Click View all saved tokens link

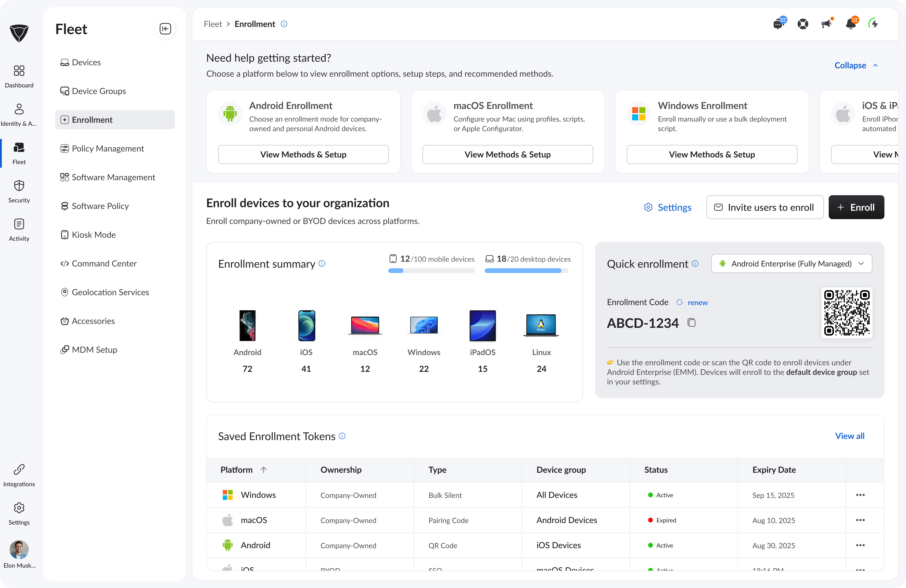click(x=850, y=436)
